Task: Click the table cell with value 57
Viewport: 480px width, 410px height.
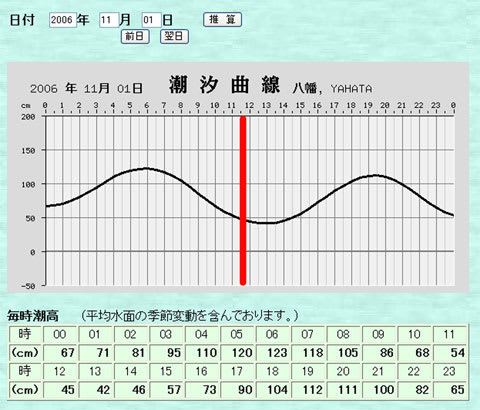Action: point(166,389)
